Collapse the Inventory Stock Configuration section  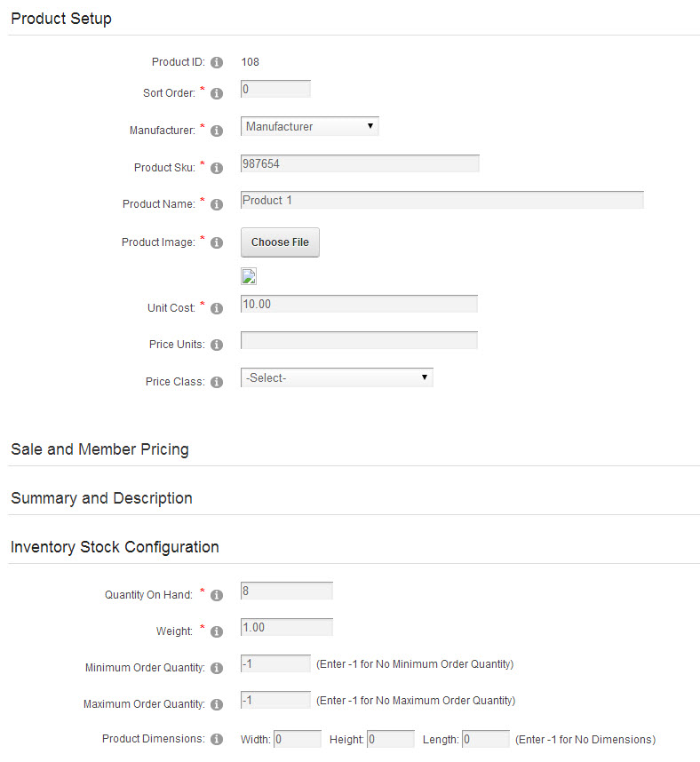click(x=115, y=547)
